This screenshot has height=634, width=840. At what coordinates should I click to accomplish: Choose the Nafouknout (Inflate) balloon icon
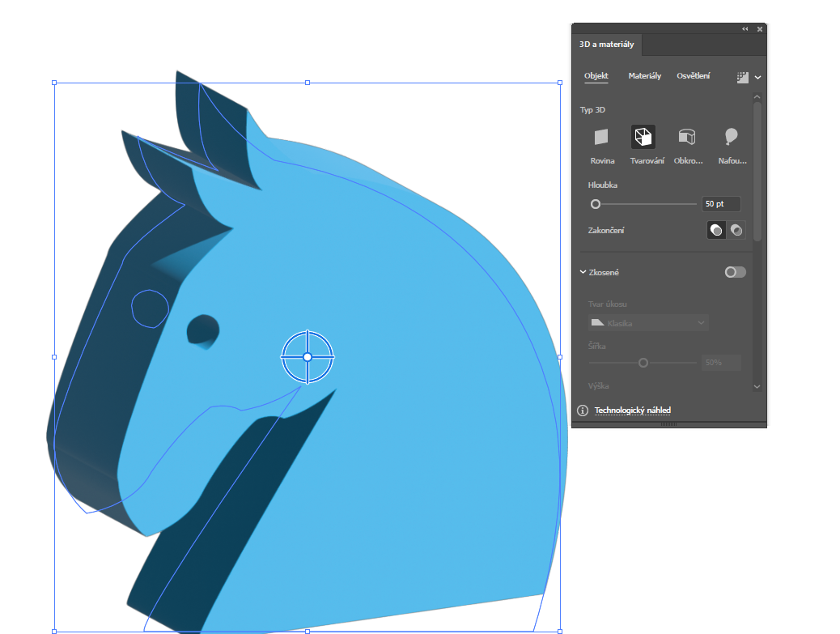(731, 137)
